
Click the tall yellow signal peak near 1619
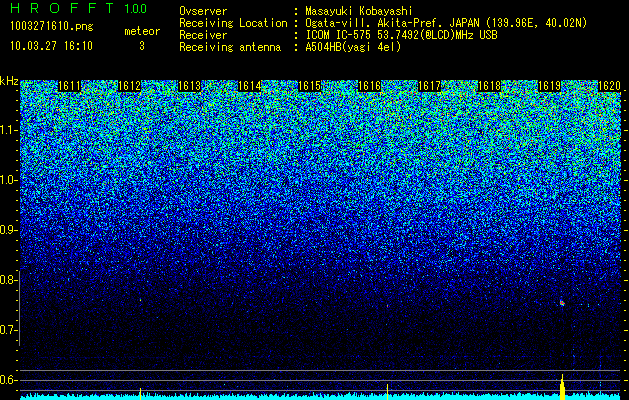click(562, 387)
